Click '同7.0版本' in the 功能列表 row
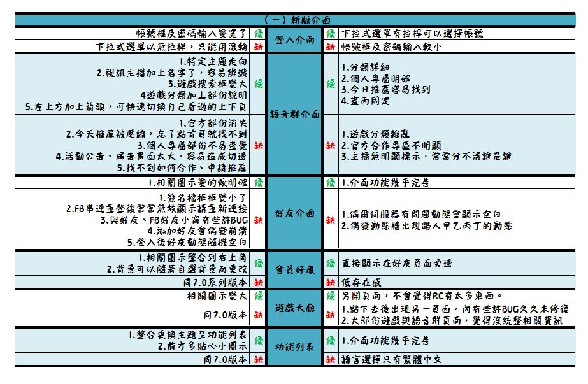 pos(226,360)
